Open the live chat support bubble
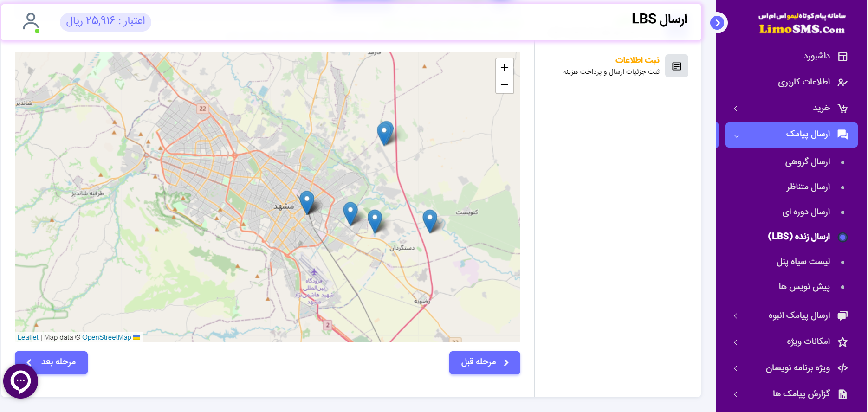Viewport: 868px width, 412px height. tap(20, 381)
